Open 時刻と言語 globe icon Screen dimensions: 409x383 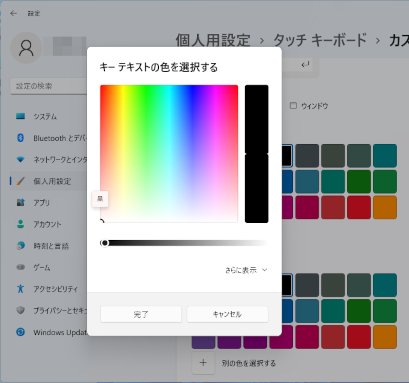pyautogui.click(x=20, y=246)
